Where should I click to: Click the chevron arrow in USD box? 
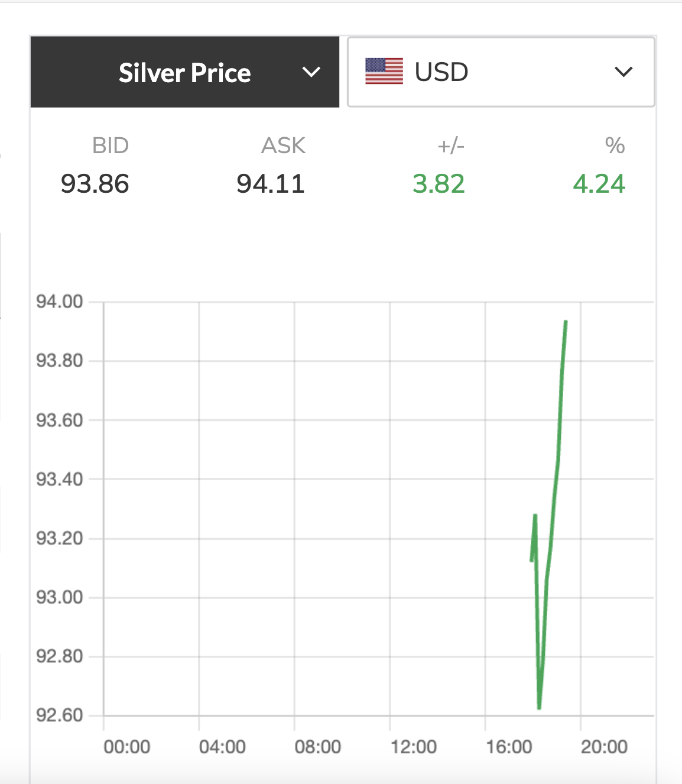(x=623, y=72)
